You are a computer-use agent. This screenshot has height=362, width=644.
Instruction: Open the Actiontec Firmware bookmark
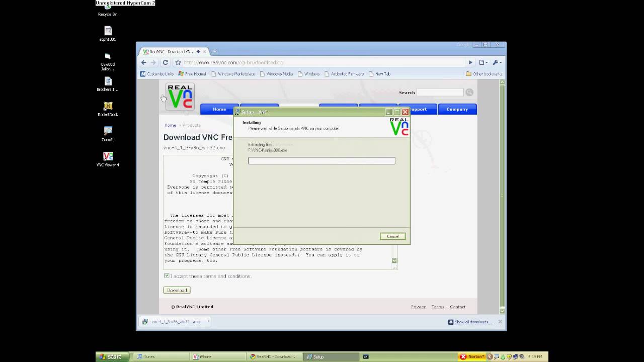point(344,74)
